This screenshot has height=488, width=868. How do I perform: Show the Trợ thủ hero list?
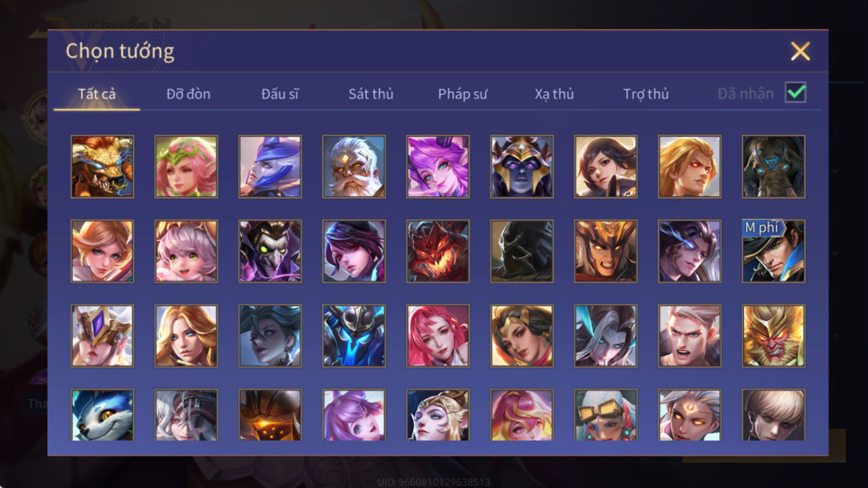(x=646, y=94)
